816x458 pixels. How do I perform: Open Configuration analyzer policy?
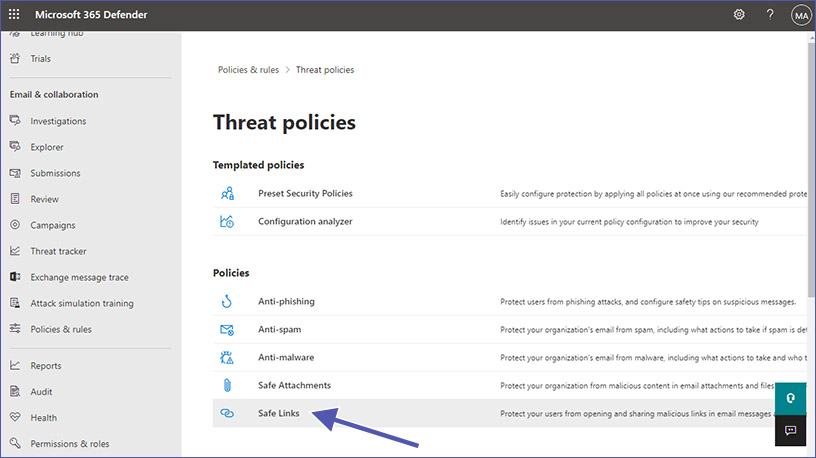305,222
